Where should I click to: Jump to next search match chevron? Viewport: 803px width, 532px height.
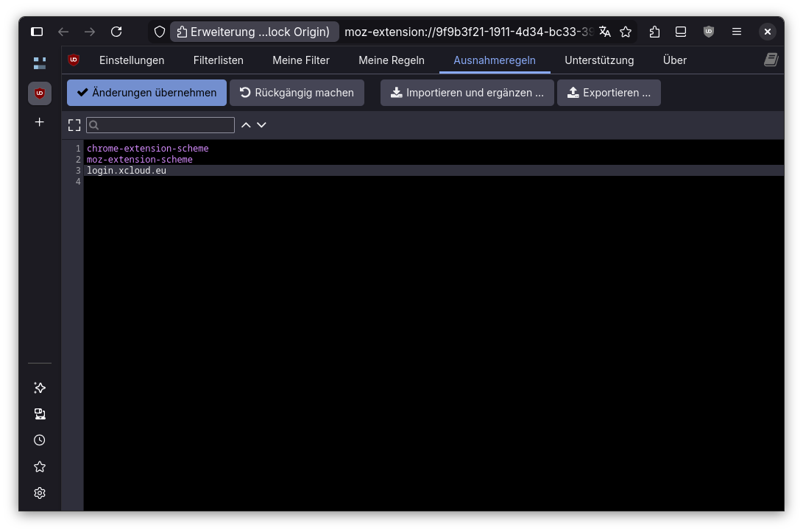click(261, 125)
